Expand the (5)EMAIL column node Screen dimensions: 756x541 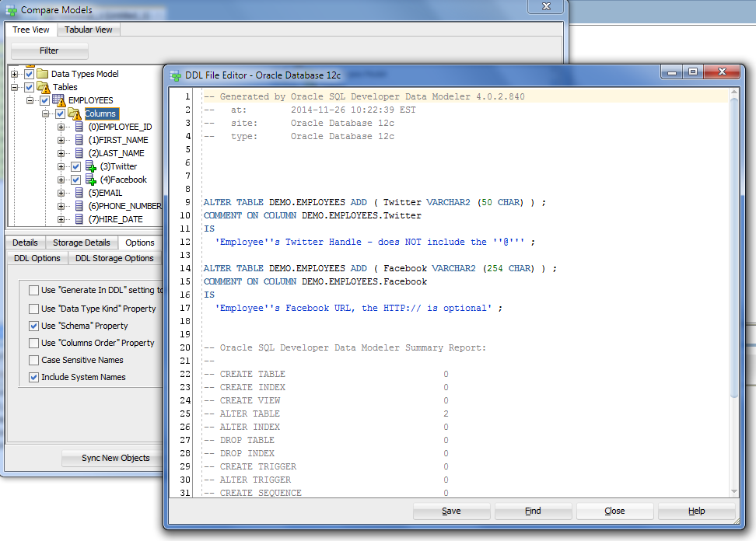[61, 194]
